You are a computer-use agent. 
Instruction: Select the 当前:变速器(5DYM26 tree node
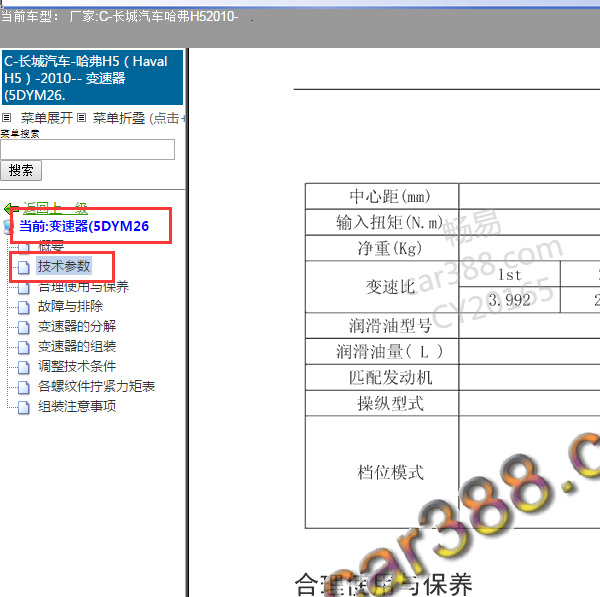tap(84, 226)
